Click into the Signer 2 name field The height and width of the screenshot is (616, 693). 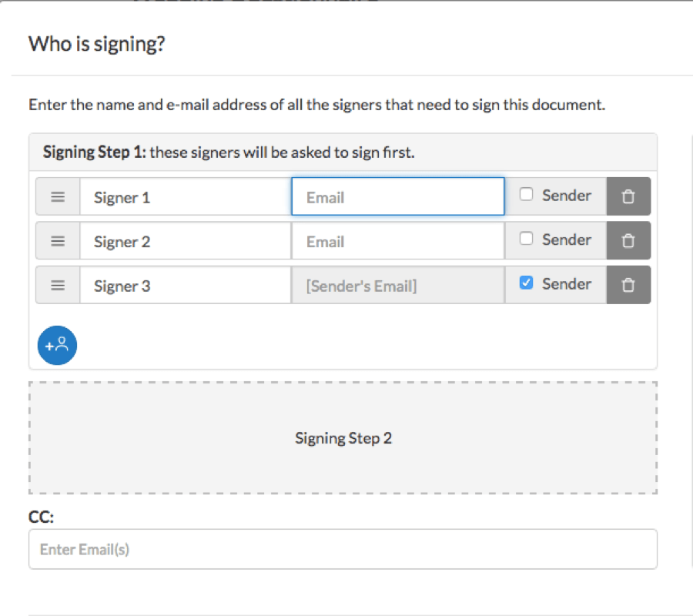coord(185,241)
